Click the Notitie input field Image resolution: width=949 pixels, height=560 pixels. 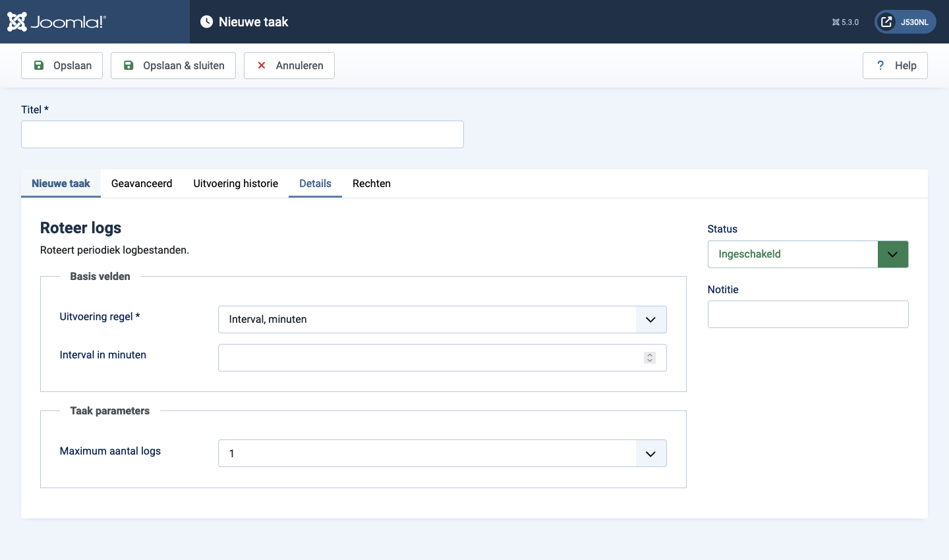click(808, 314)
